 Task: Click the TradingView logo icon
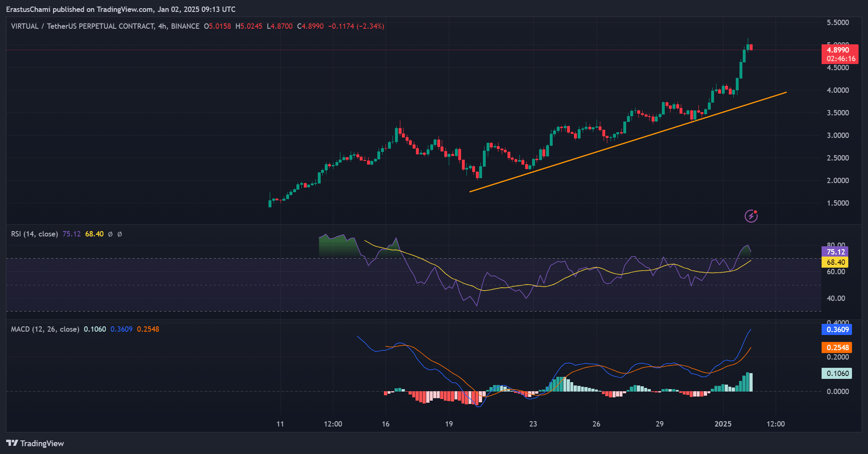point(12,443)
